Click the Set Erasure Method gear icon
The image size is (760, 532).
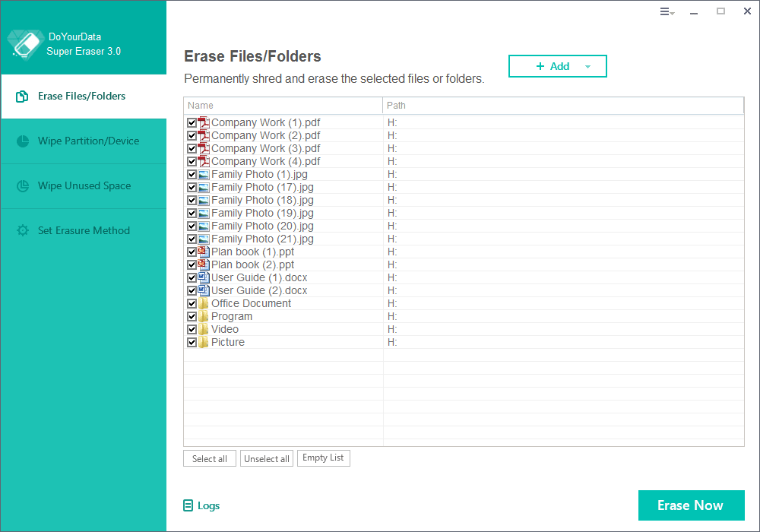click(23, 230)
